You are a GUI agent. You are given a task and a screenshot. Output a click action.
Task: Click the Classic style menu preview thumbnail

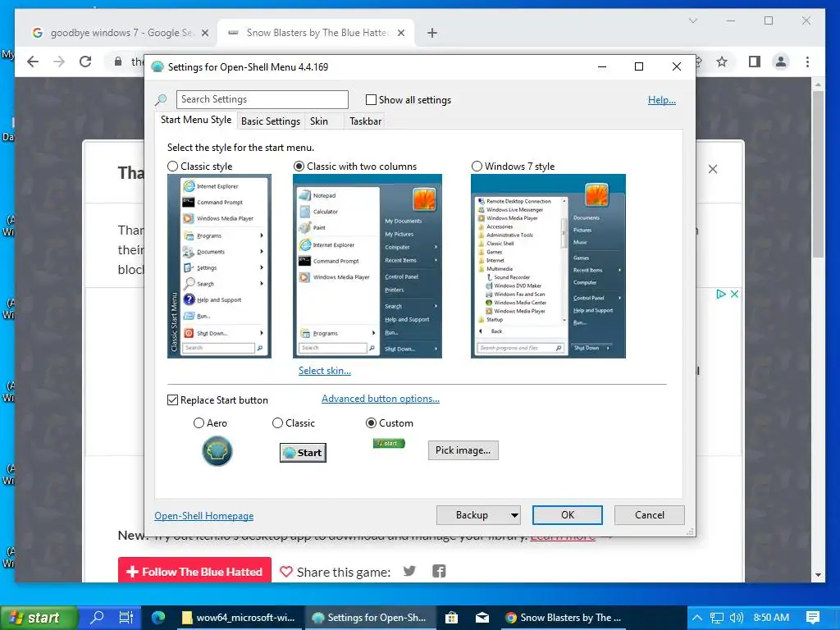(219, 267)
